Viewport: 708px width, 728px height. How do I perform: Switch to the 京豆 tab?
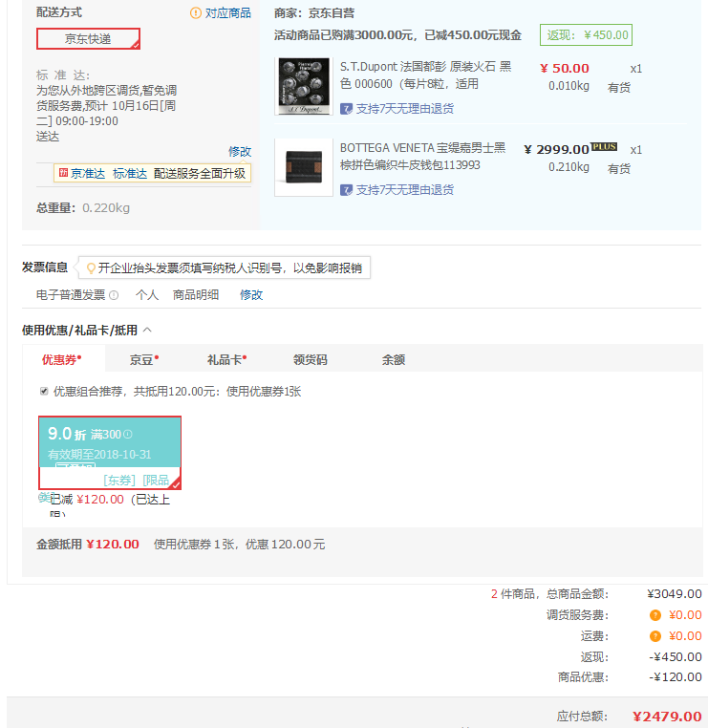click(144, 360)
